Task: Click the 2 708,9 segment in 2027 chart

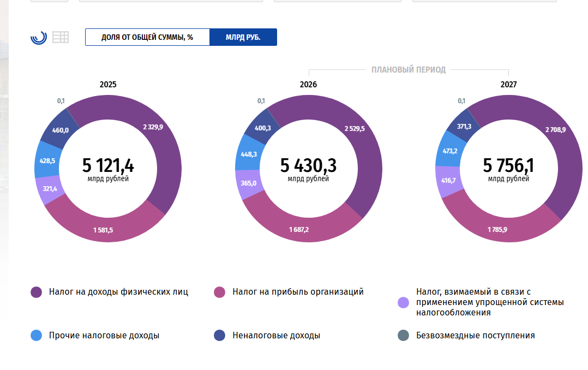Action: point(555,129)
